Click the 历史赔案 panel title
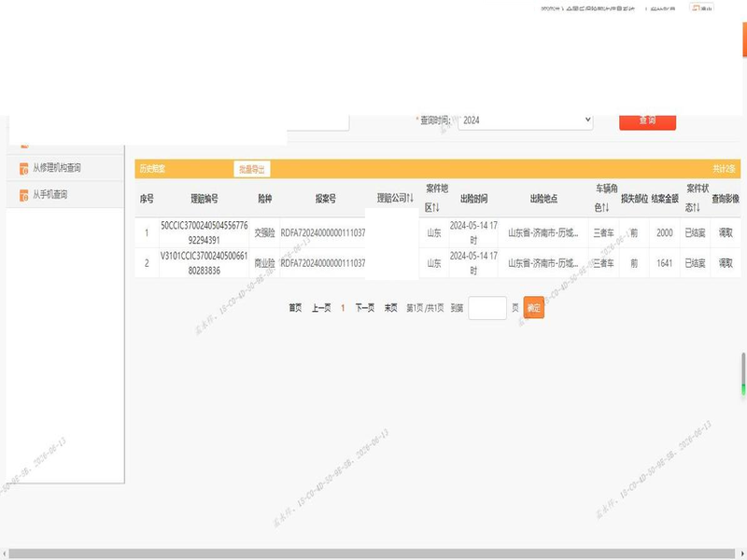This screenshot has width=747, height=560. click(x=152, y=169)
